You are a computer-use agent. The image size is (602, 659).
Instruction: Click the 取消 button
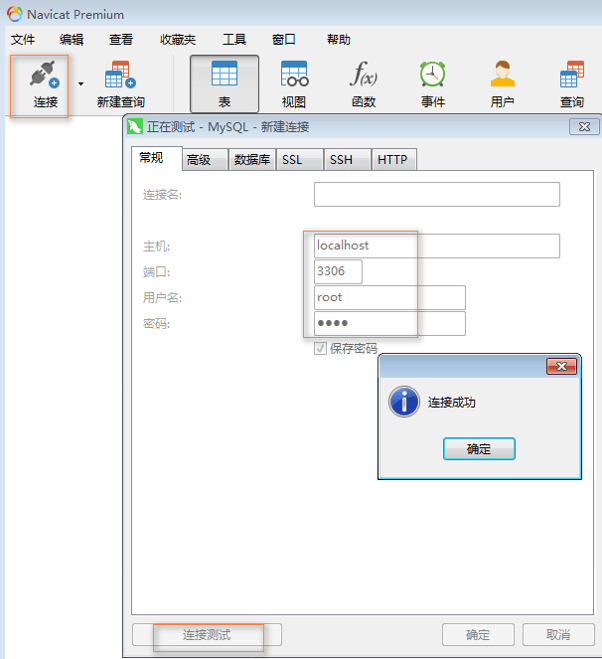tap(558, 635)
